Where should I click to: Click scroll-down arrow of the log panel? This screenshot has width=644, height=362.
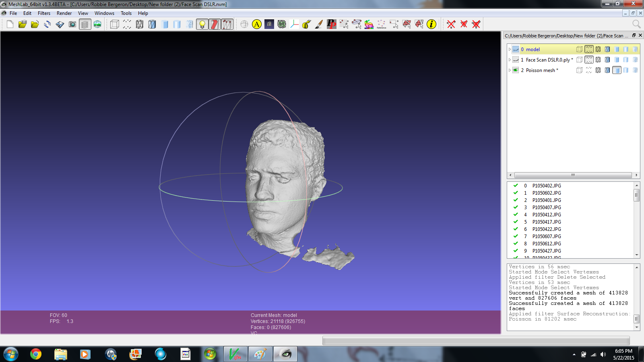[x=637, y=327]
